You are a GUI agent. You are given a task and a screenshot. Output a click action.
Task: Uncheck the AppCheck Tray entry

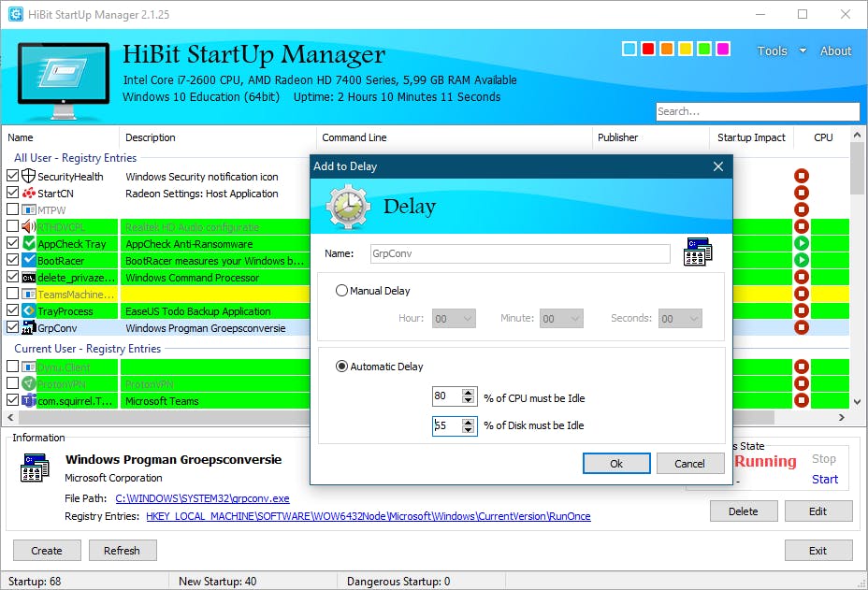click(x=12, y=242)
